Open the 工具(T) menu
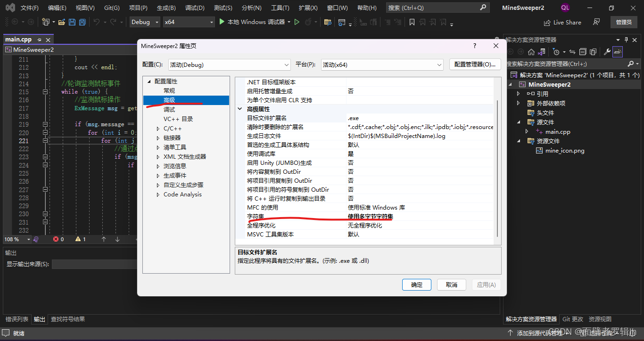Screen dimensions: 644x341 click(x=281, y=8)
